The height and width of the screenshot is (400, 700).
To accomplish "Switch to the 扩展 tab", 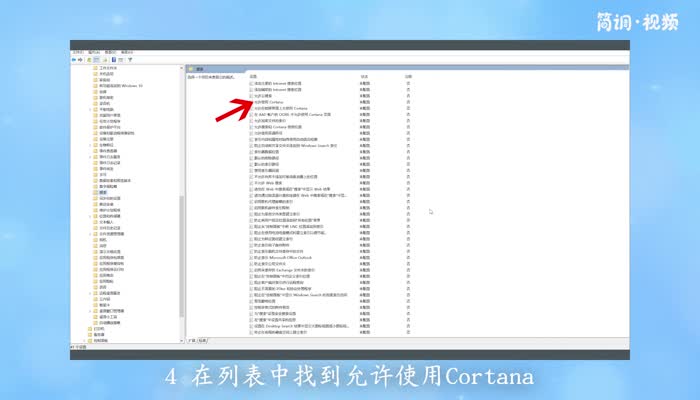I will 192,341.
